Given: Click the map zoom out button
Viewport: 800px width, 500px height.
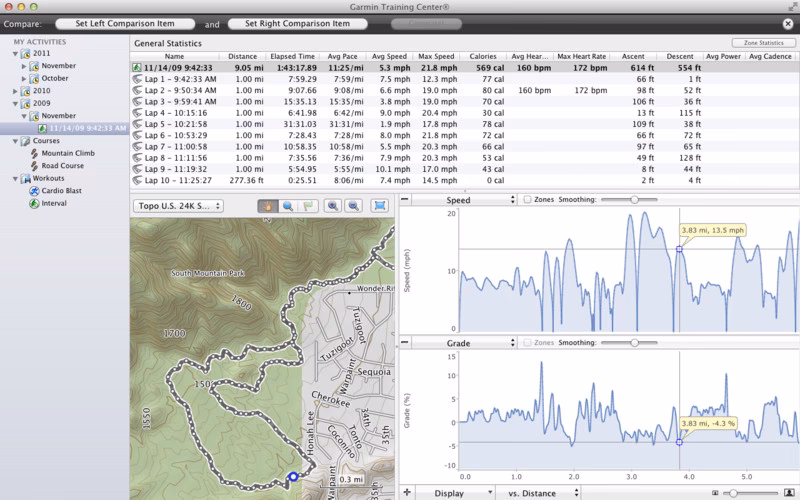Looking at the screenshot, I should point(353,206).
